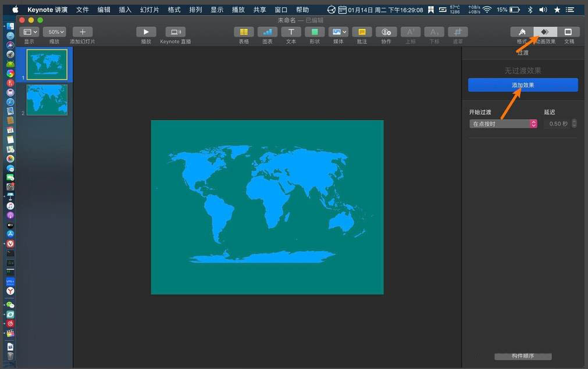Add a slide with the plus button

point(83,32)
